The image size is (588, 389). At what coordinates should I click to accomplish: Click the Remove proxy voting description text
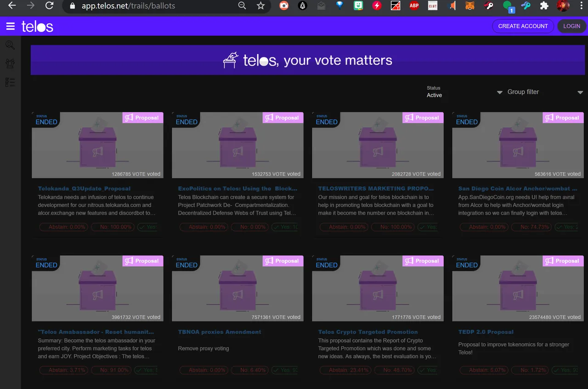tap(204, 349)
